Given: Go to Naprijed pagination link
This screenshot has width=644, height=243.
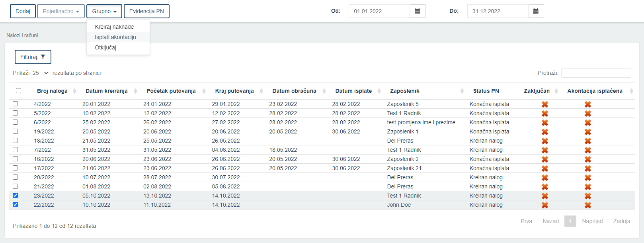Looking at the screenshot, I should [592, 221].
